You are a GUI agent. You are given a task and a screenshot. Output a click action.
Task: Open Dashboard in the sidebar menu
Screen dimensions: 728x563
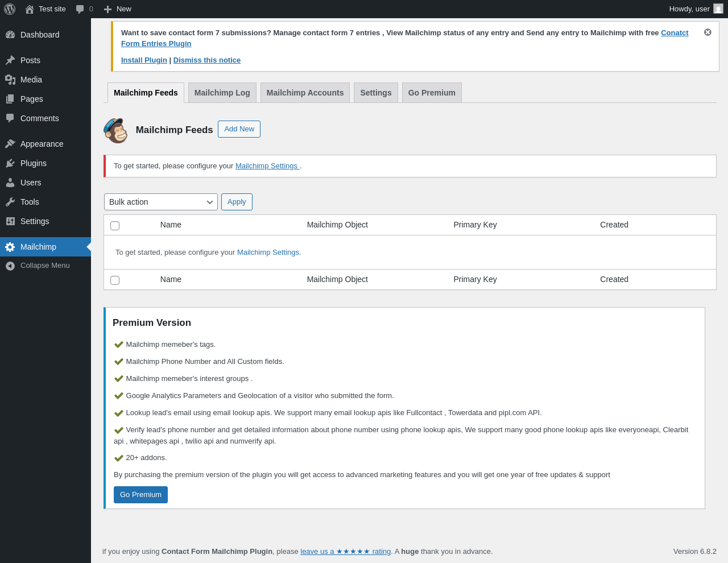click(x=45, y=35)
